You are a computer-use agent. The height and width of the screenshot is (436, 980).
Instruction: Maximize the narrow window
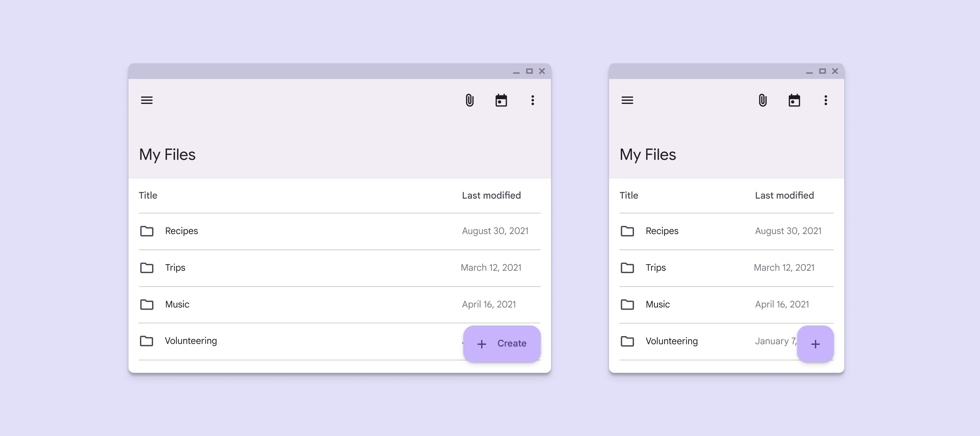[822, 71]
